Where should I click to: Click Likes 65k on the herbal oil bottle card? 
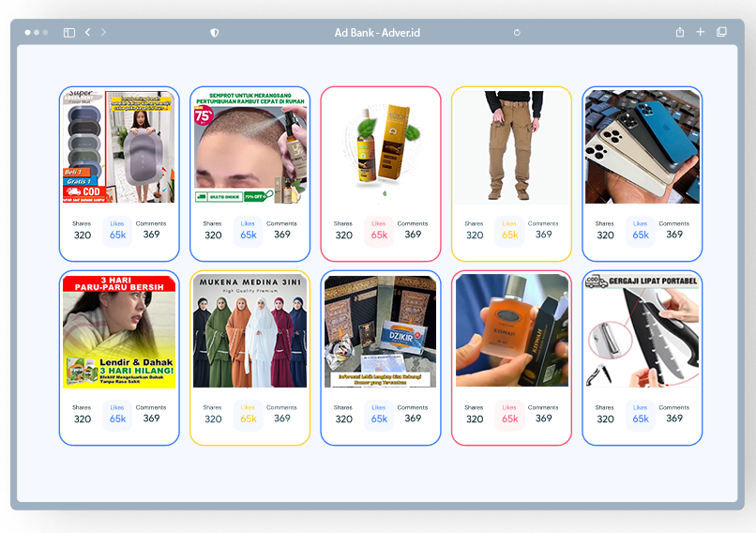pyautogui.click(x=379, y=231)
